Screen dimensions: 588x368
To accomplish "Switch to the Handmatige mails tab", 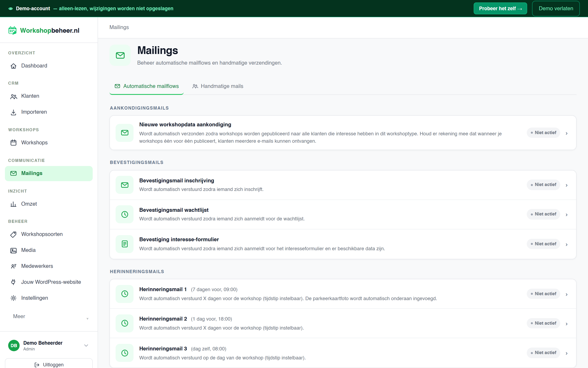I will coord(218,86).
